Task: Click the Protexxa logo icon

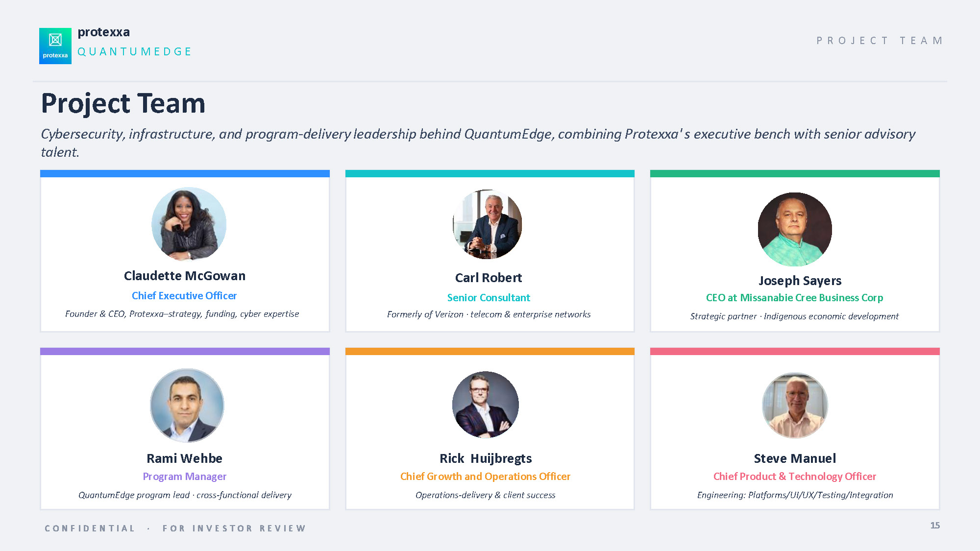Action: coord(55,46)
